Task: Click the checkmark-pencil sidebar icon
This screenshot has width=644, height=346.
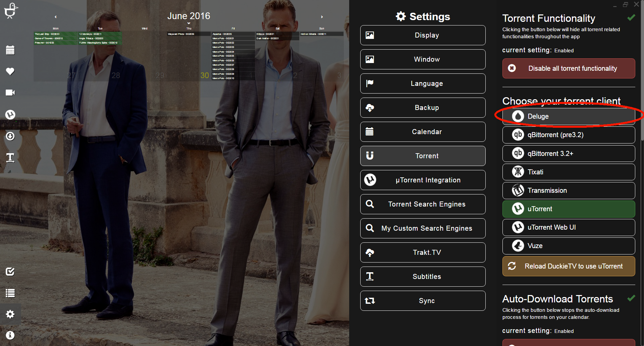Action: 10,272
